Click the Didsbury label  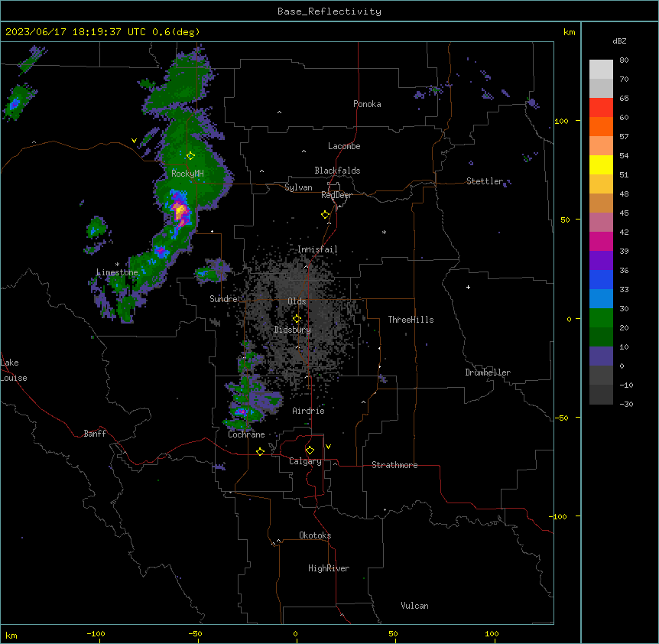pyautogui.click(x=293, y=330)
